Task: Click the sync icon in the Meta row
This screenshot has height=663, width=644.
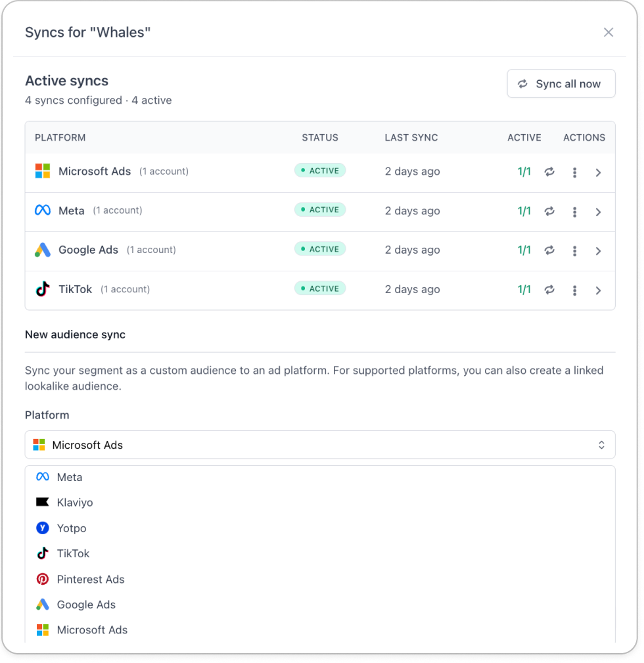Action: [549, 211]
